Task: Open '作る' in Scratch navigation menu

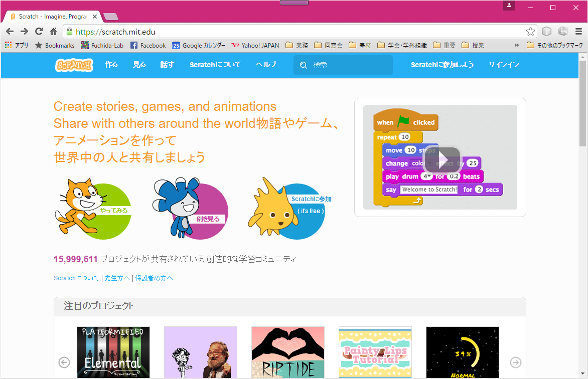Action: click(x=111, y=65)
